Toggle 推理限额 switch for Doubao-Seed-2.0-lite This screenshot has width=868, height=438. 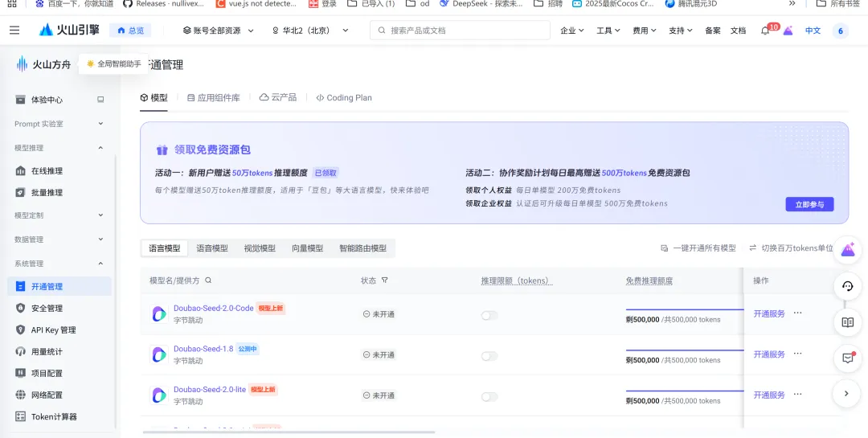click(x=489, y=396)
